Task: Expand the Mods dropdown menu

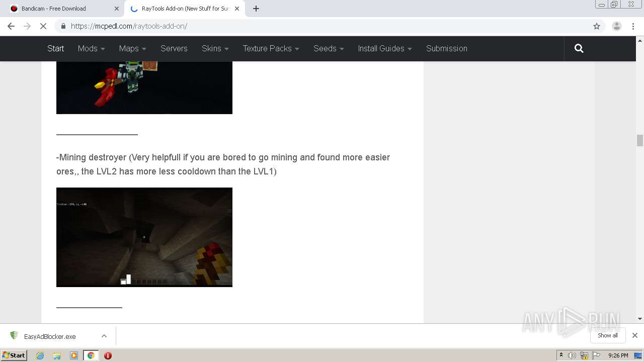Action: [91, 48]
